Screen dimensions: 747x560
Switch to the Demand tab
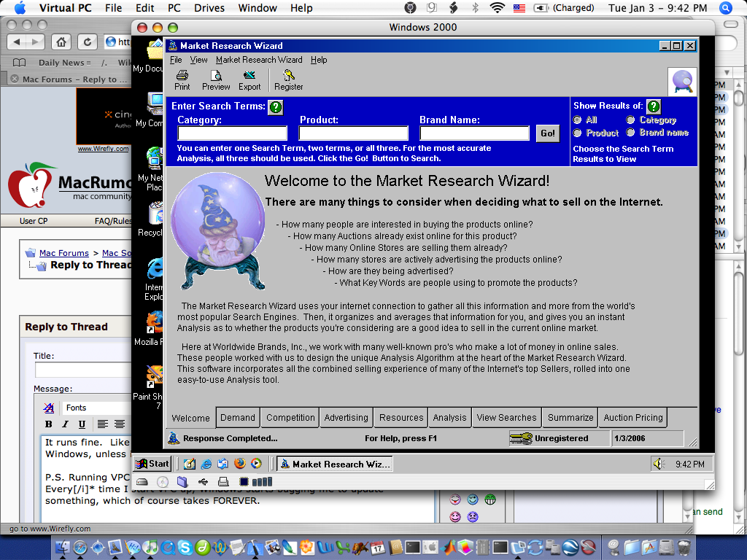[238, 418]
